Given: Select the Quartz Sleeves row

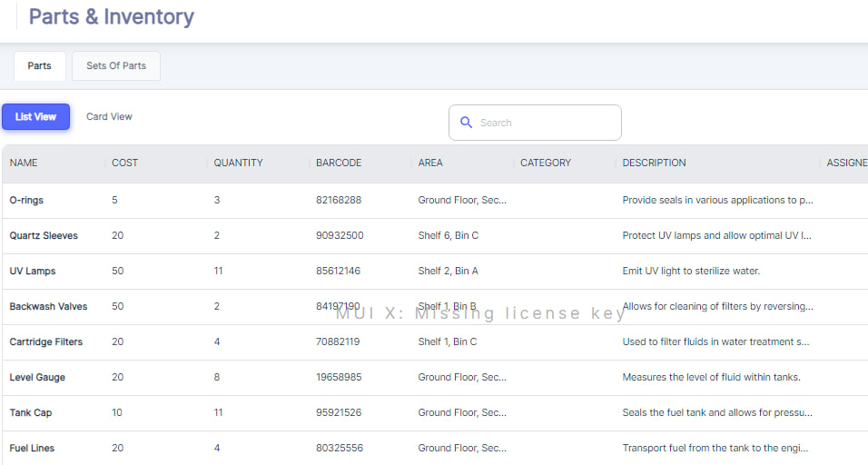Looking at the screenshot, I should [x=44, y=236].
